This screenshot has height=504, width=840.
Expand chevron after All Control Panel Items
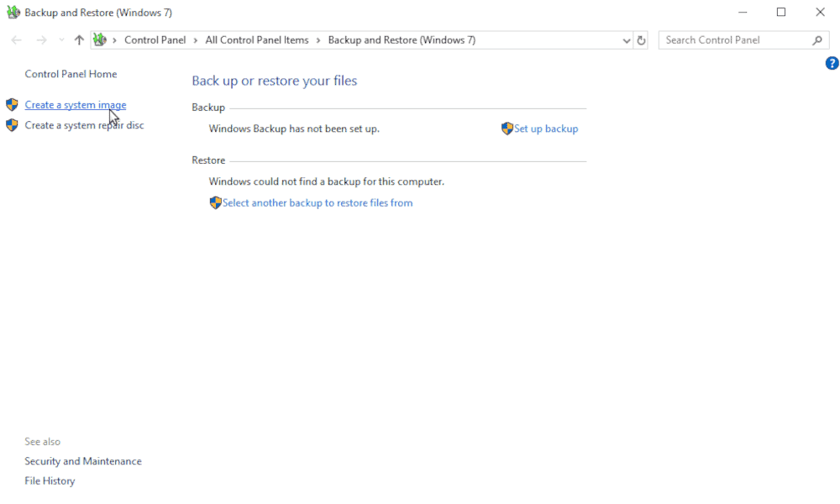(x=318, y=40)
